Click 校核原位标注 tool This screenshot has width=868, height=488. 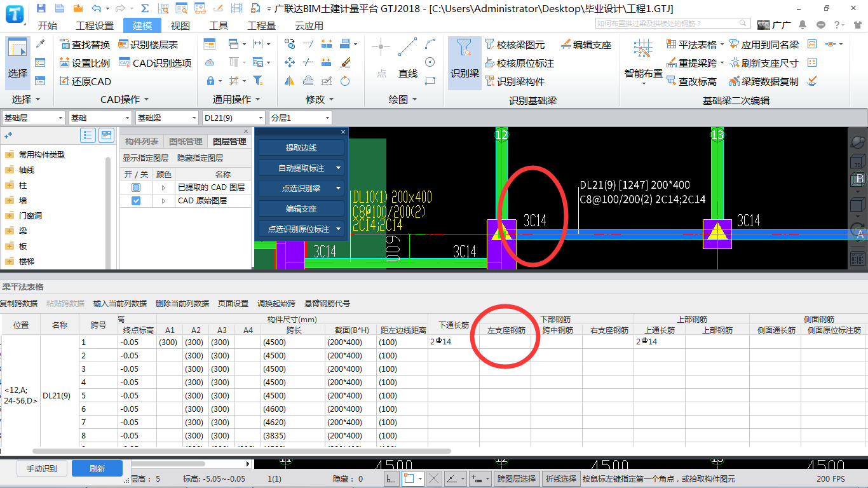pos(519,63)
